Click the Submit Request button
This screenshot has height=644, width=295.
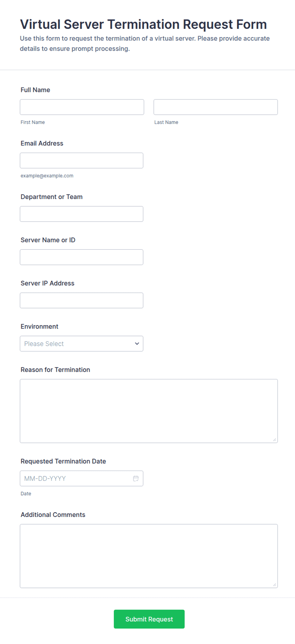pyautogui.click(x=149, y=619)
